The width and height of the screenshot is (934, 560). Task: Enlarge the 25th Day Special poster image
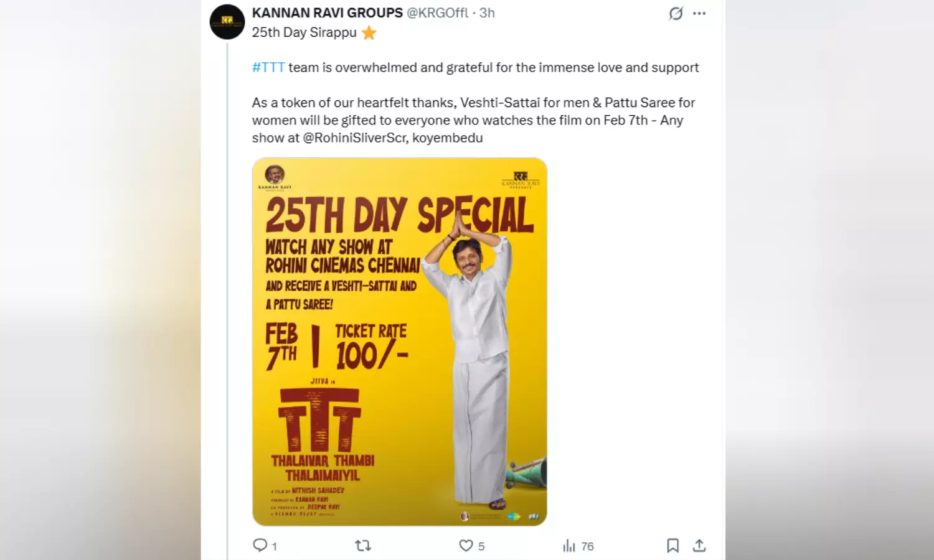tap(399, 342)
